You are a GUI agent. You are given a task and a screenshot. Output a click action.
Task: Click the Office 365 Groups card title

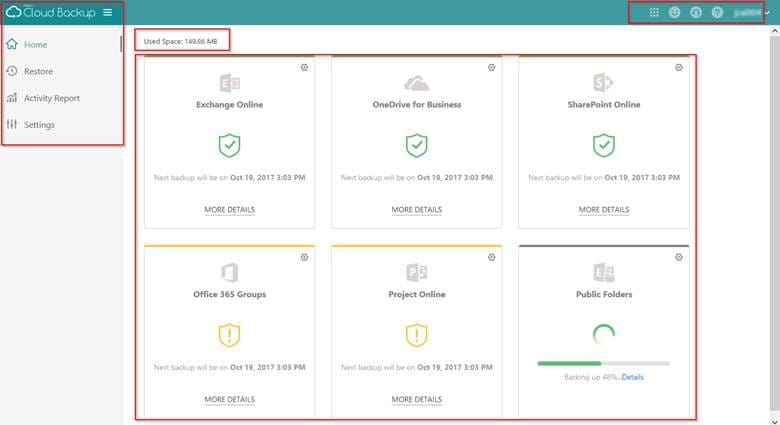[229, 294]
